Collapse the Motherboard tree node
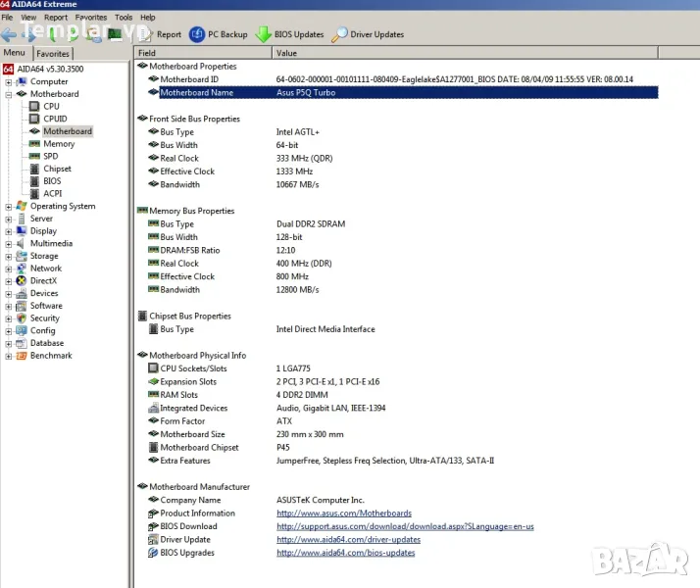Screen dimensions: 700x588 [9, 94]
